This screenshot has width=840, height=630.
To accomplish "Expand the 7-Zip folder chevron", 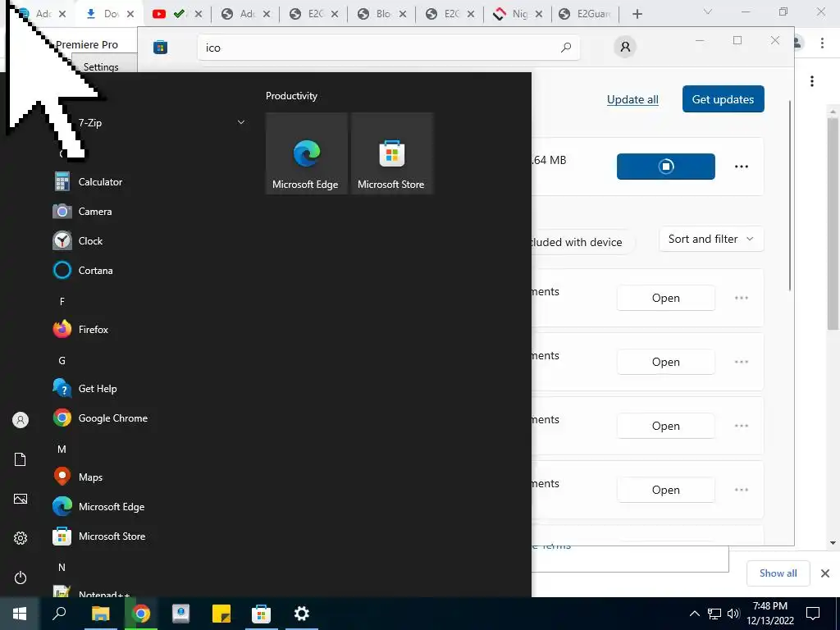I will coord(241,123).
